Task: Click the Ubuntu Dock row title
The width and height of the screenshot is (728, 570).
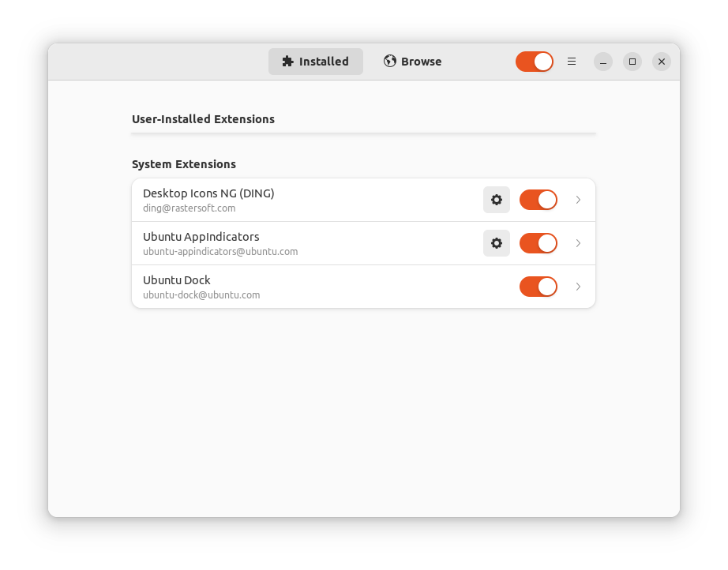Action: tap(177, 280)
